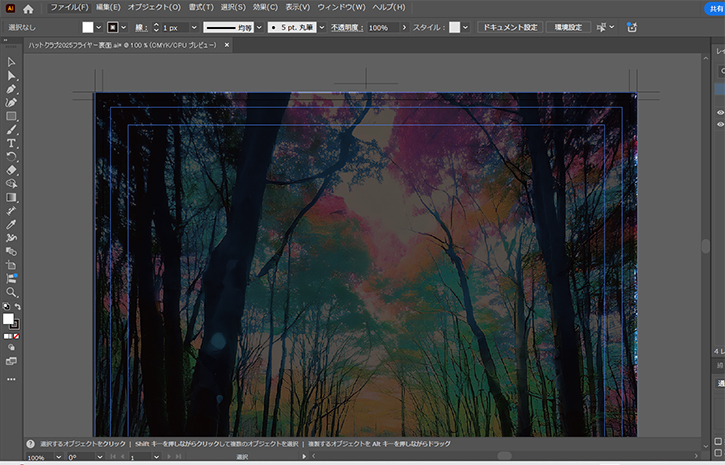The image size is (725, 465).
Task: Choose the Rectangle tool
Action: (11, 116)
